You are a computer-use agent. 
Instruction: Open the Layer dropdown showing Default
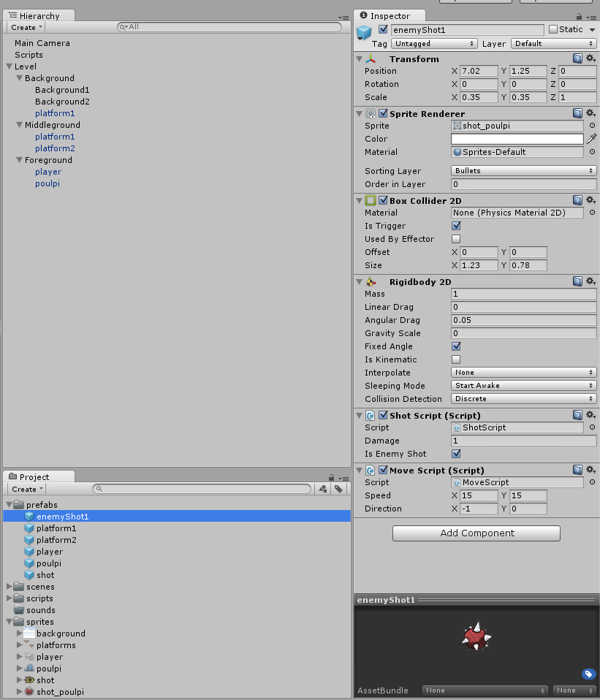[553, 44]
